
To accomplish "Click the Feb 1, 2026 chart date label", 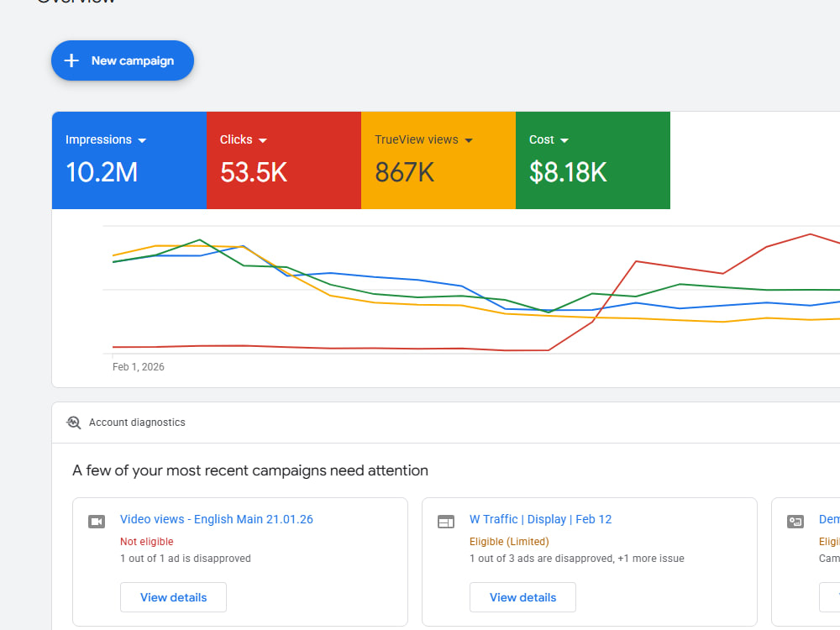I will 139,367.
